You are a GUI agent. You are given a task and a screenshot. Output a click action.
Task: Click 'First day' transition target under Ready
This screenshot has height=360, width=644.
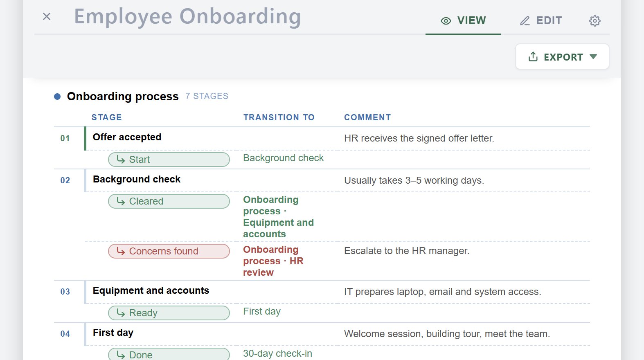(x=262, y=311)
